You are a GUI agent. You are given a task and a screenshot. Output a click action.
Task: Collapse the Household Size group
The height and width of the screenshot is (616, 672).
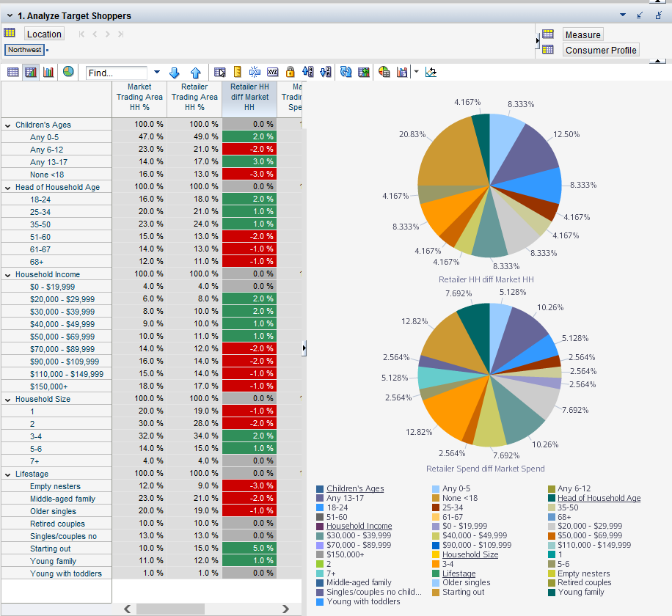pyautogui.click(x=8, y=400)
